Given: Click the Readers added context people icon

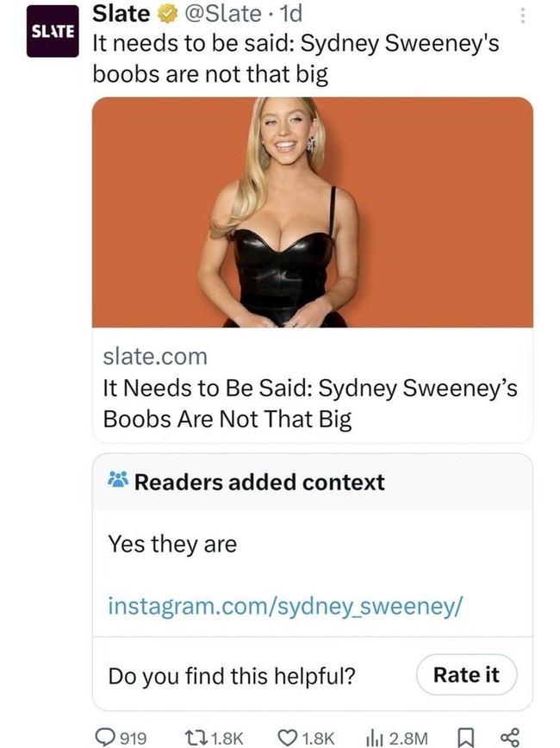Looking at the screenshot, I should click(x=118, y=479).
